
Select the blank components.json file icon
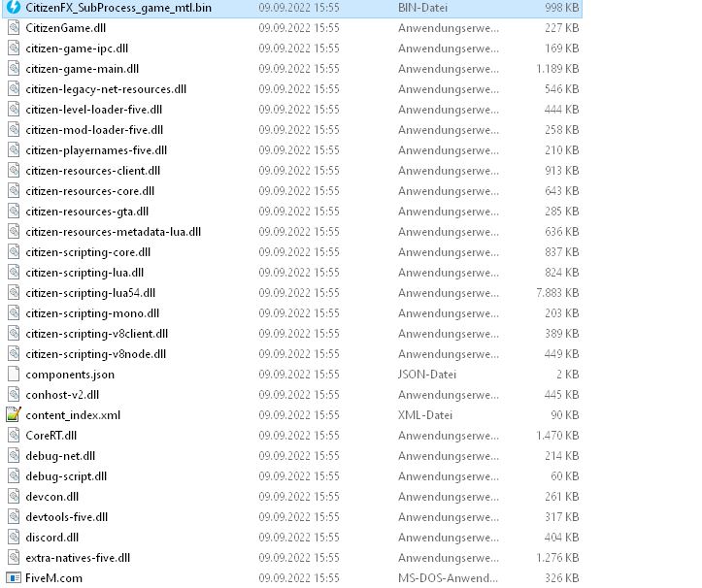[14, 375]
